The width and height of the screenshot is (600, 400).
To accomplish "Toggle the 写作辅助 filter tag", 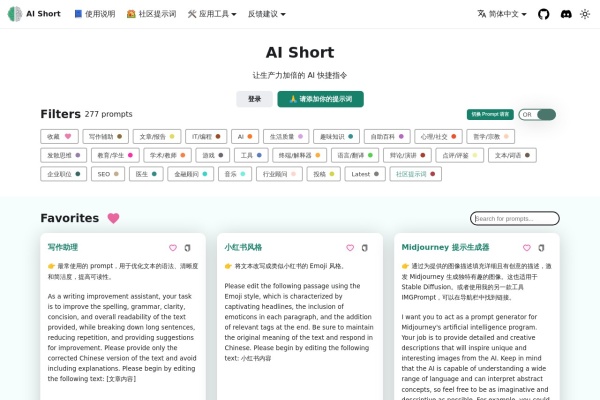I will click(106, 137).
